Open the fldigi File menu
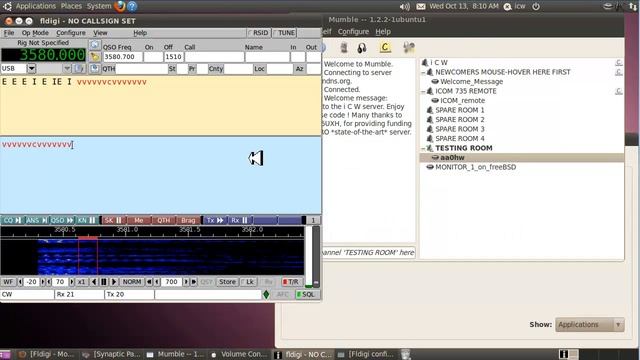The image size is (640, 360). point(9,33)
